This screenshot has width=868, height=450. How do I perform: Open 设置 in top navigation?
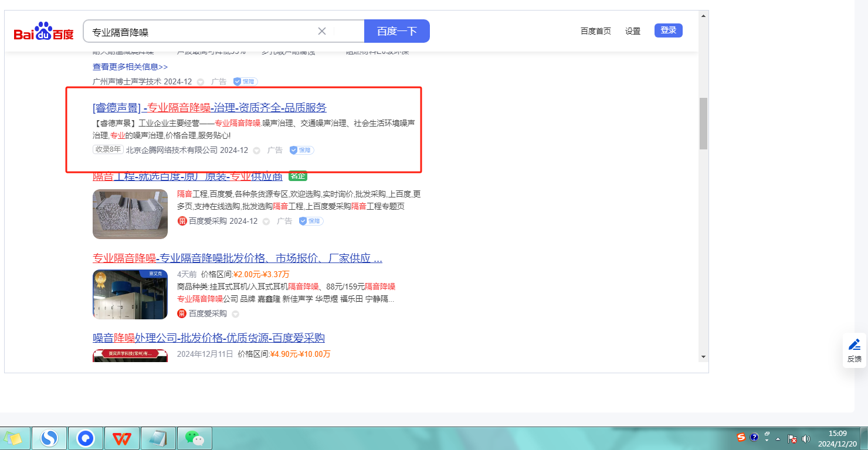tap(632, 31)
